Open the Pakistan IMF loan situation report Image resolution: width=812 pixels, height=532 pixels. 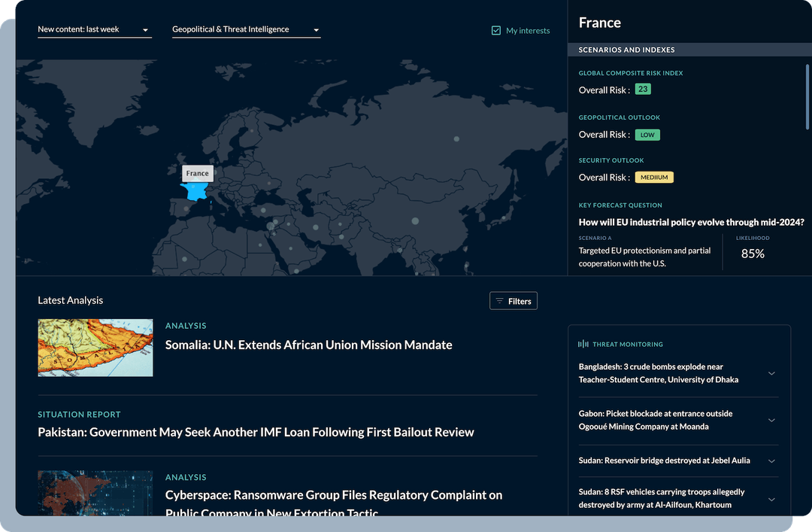256,432
